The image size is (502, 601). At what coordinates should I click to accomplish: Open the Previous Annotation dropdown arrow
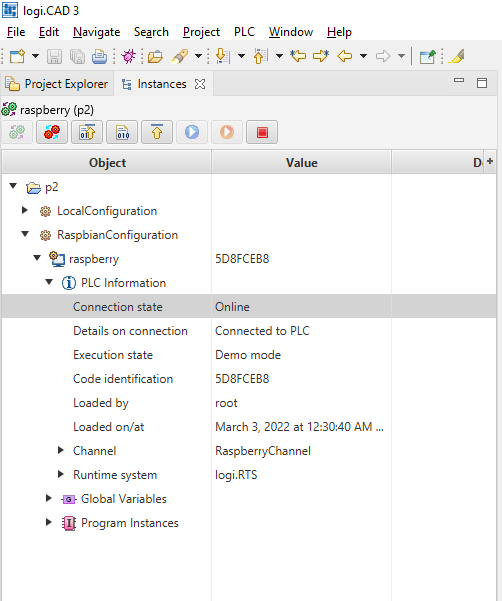point(279,56)
